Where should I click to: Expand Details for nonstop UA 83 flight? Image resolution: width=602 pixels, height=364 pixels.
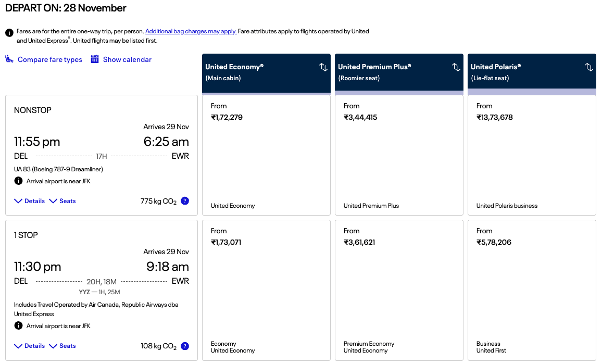click(30, 201)
